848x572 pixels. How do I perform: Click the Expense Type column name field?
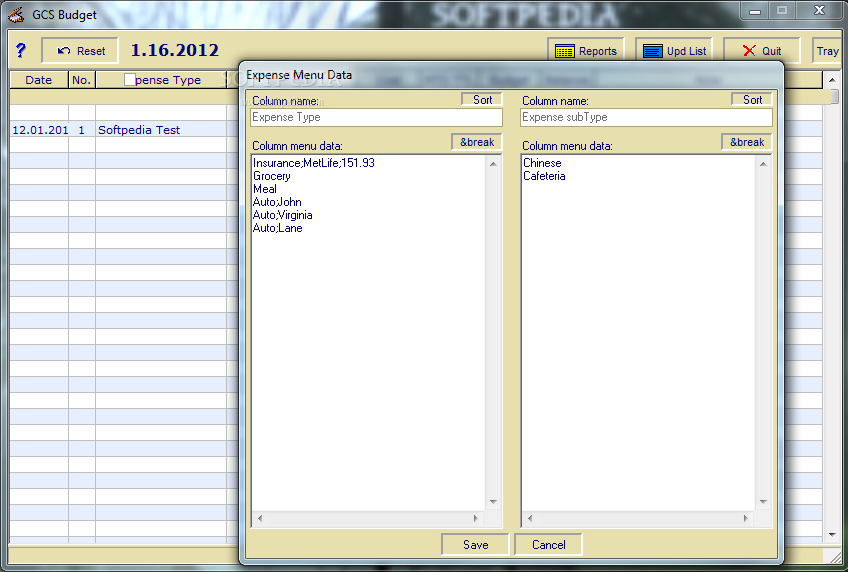tap(376, 117)
